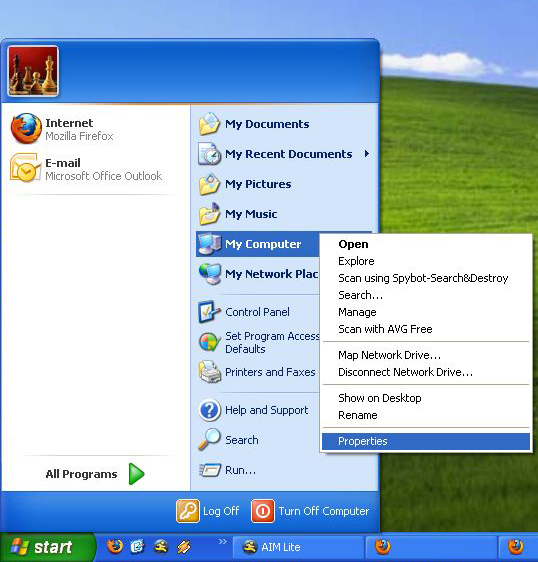Show hidden Quick Launch icons chevron
The image size is (538, 562).
coord(223,542)
